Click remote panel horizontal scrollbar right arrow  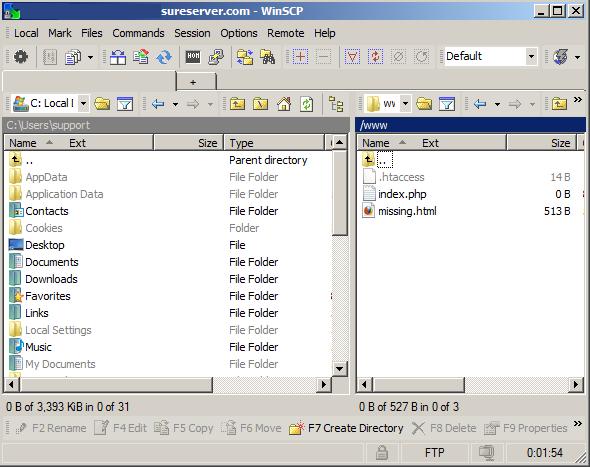click(x=575, y=385)
